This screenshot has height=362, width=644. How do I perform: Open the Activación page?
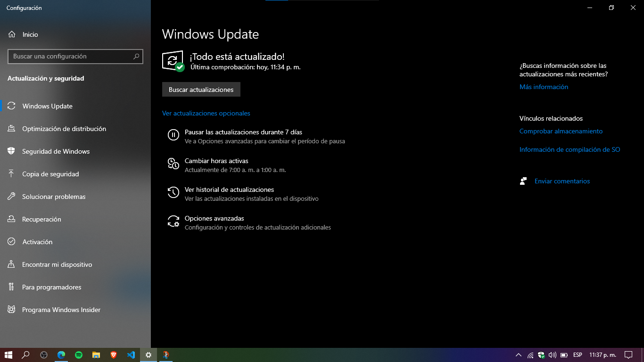pos(75,242)
